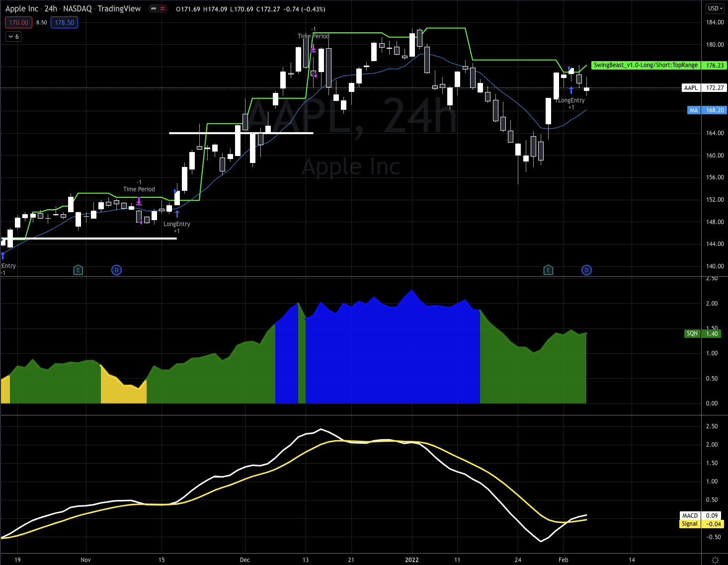The width and height of the screenshot is (728, 565).
Task: Expand the collapsed legend showing 6 indicators
Action: click(x=13, y=37)
